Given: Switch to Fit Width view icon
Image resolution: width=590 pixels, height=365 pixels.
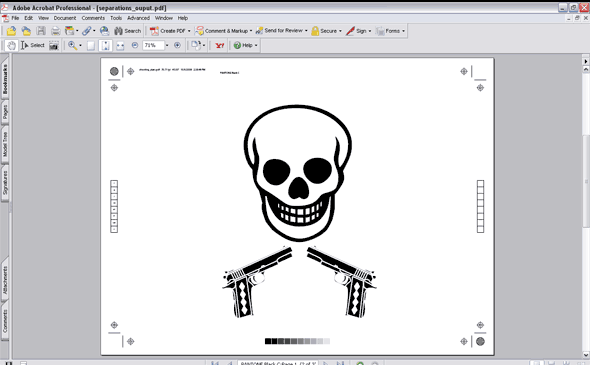Looking at the screenshot, I should [120, 46].
